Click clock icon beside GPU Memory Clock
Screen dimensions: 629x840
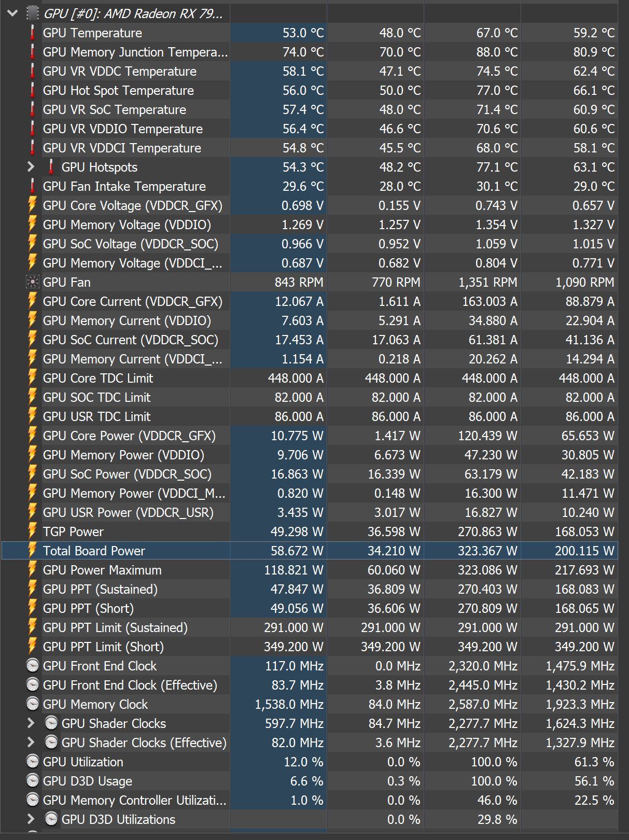[32, 704]
